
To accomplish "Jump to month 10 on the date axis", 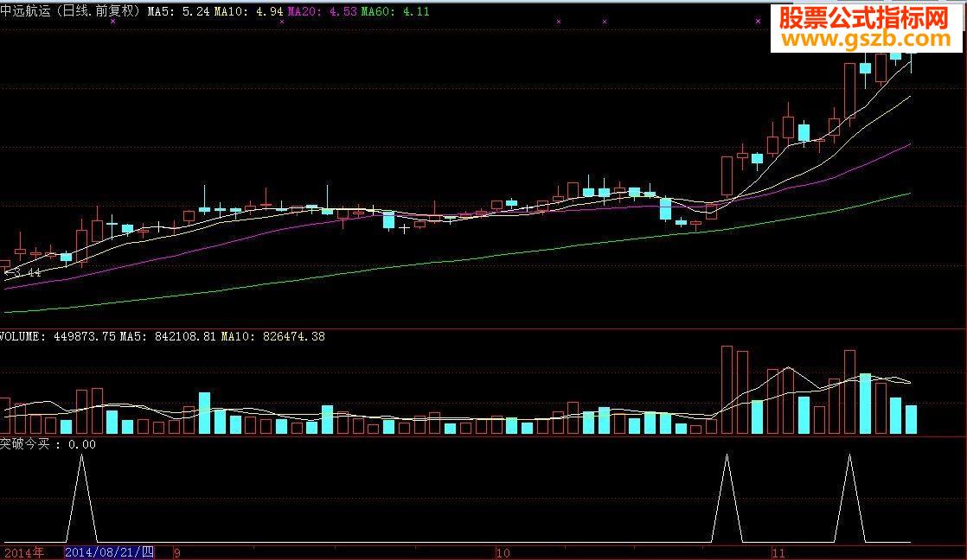I will (x=503, y=553).
